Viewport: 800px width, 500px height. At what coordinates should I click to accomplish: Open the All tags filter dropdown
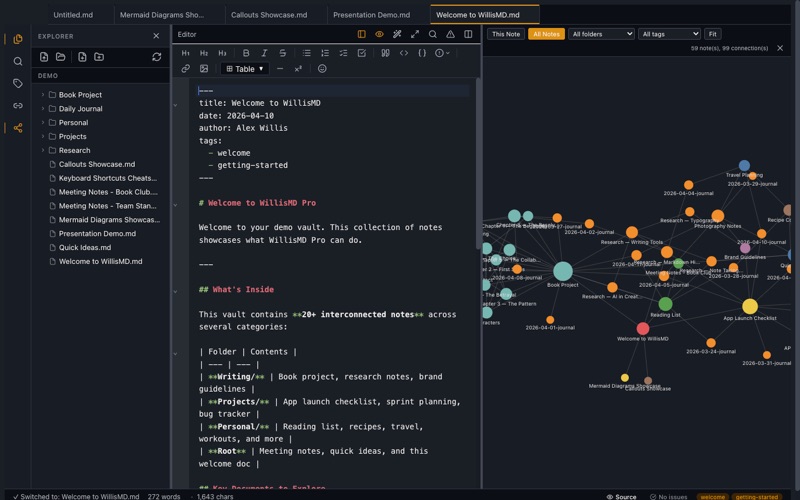tap(669, 34)
